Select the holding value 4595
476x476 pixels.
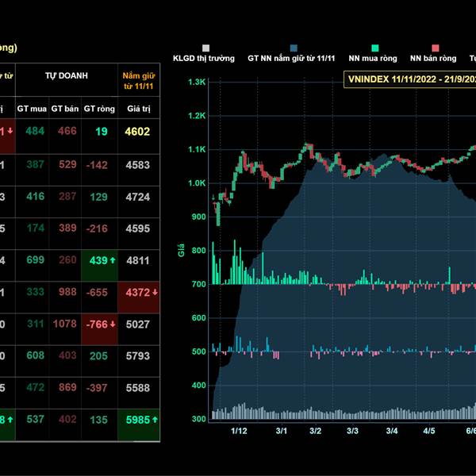(x=138, y=228)
